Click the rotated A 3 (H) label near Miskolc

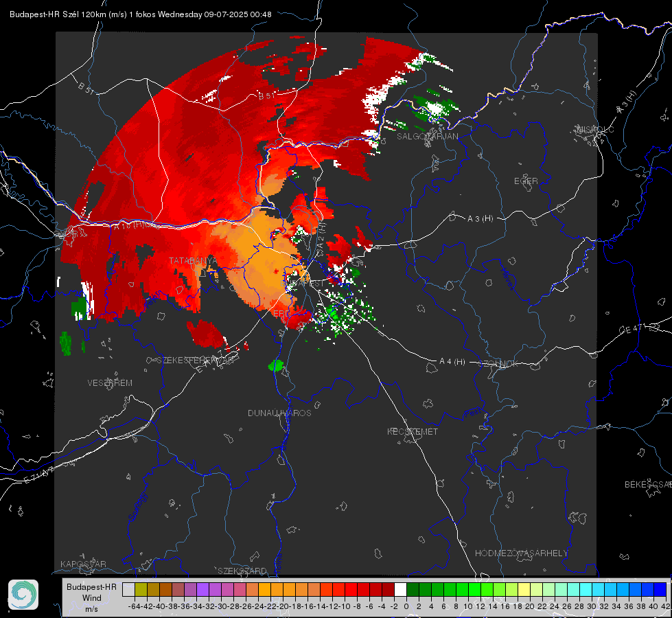pyautogui.click(x=627, y=102)
